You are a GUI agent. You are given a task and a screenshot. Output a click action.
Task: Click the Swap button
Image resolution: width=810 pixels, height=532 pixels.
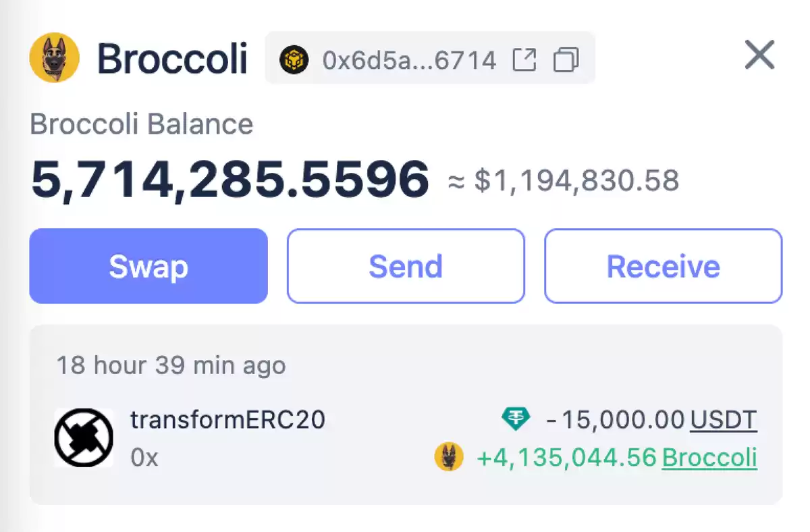pos(148,266)
